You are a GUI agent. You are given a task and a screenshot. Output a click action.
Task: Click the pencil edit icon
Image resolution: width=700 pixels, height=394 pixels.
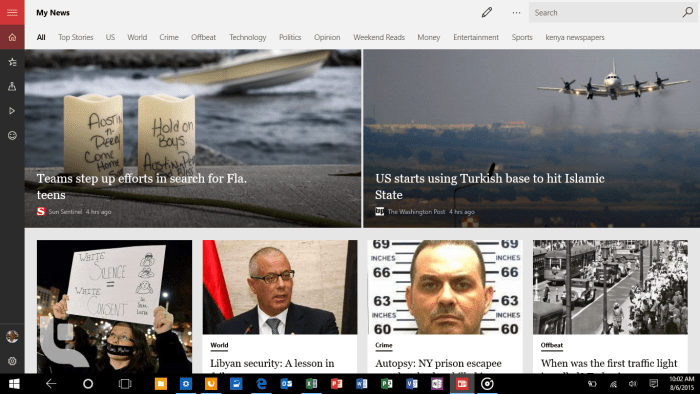487,12
